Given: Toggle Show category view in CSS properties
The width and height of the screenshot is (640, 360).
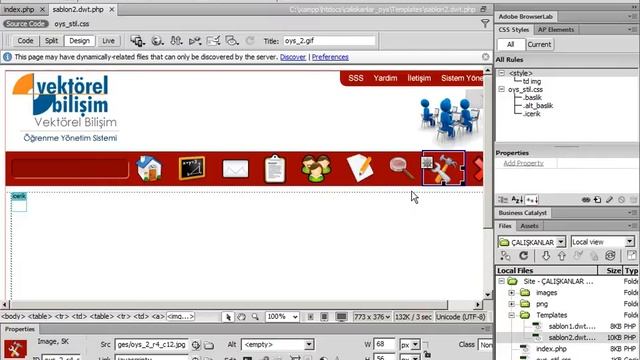Looking at the screenshot, I should [503, 200].
